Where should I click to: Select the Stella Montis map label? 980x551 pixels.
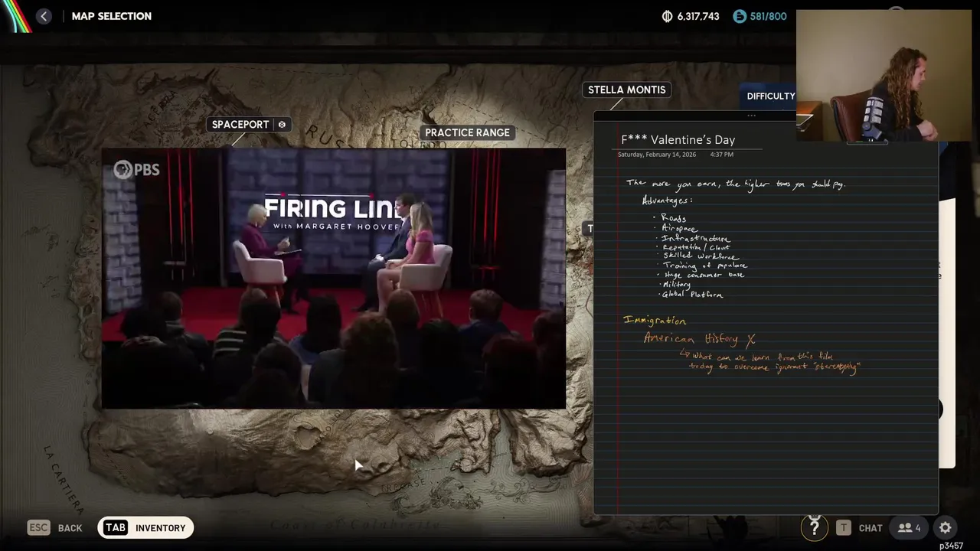coord(626,90)
